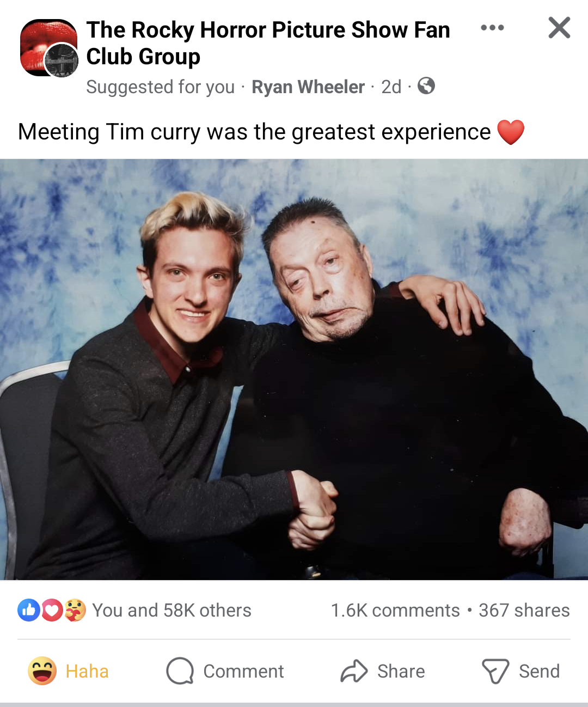Click the Haha reaction label
This screenshot has width=588, height=707.
[87, 671]
